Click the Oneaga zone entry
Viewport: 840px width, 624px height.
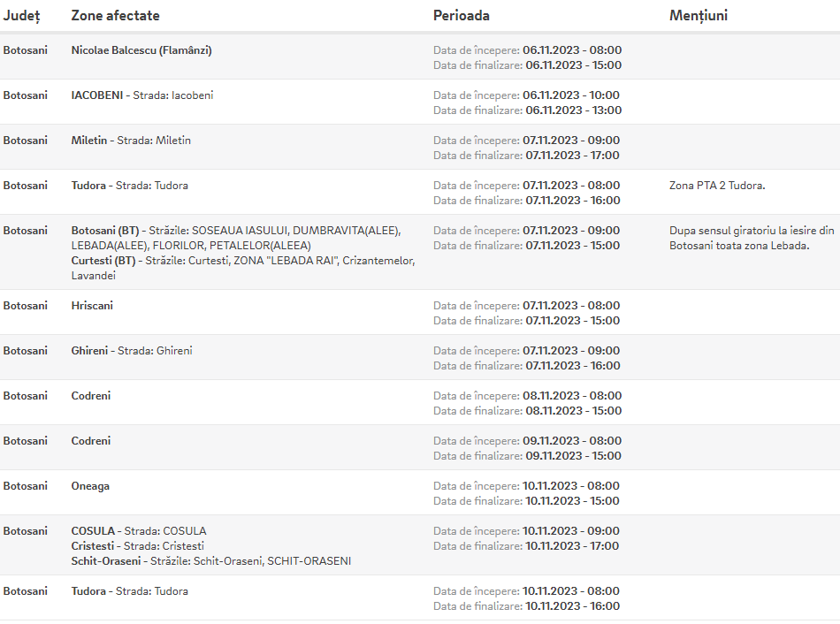(x=90, y=486)
